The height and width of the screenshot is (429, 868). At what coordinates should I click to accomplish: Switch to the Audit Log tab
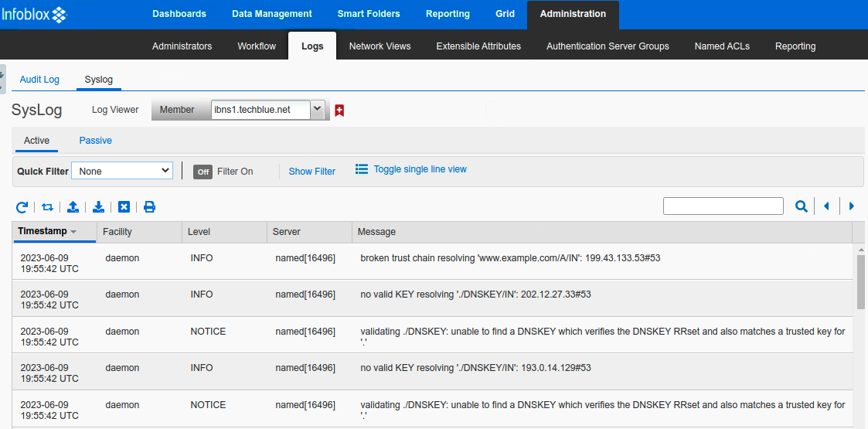coord(39,80)
